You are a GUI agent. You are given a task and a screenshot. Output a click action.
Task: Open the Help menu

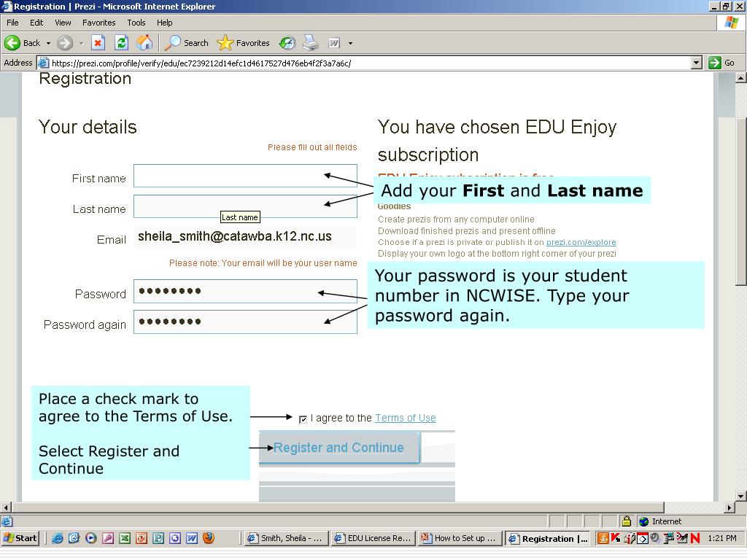pyautogui.click(x=164, y=23)
